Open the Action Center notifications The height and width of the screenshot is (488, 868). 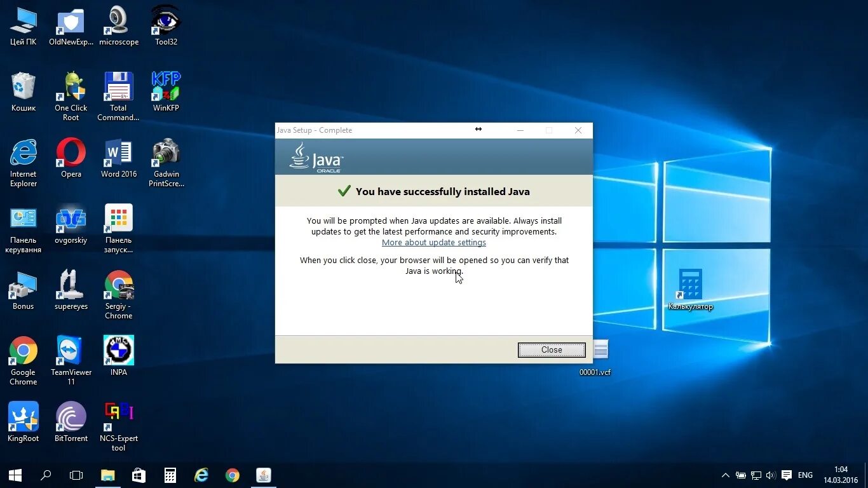[x=787, y=475]
